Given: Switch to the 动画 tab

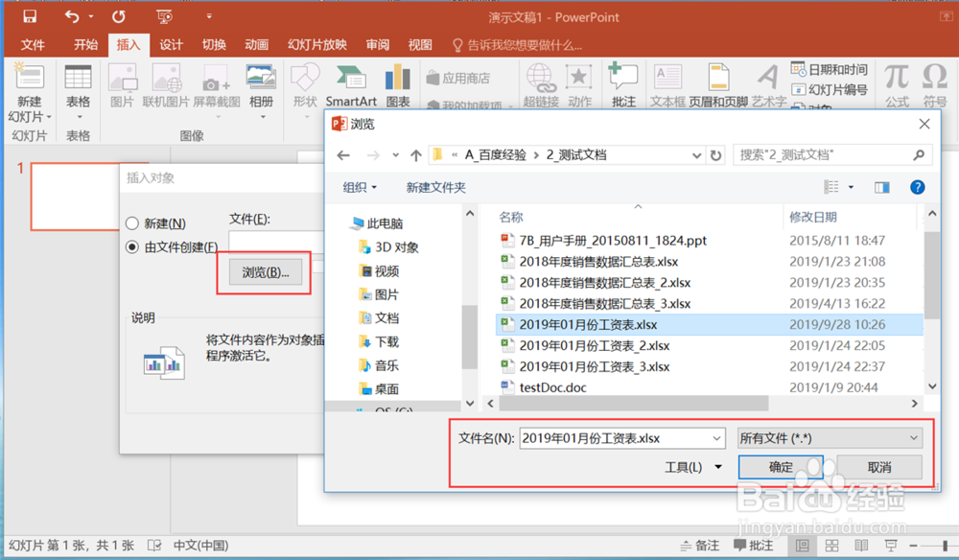Looking at the screenshot, I should pos(257,45).
